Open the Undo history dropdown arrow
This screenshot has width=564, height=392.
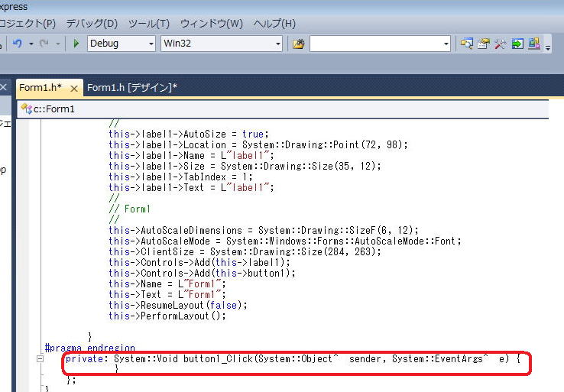coord(31,44)
